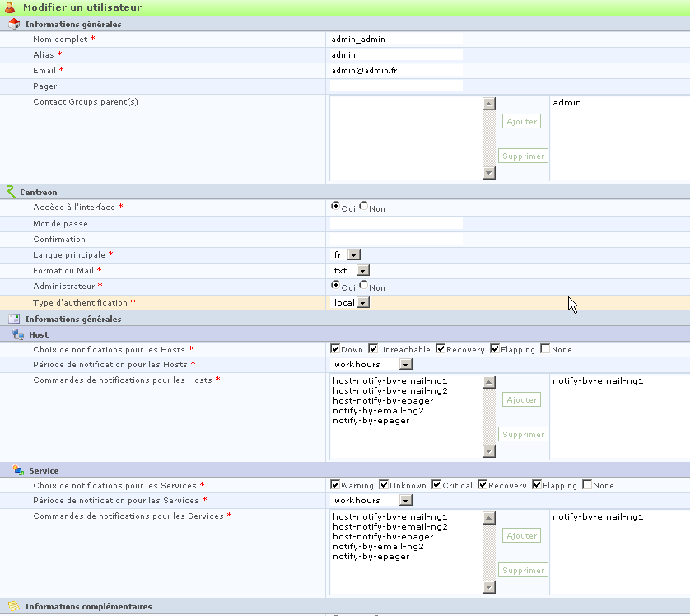
Task: Click the green Centreon section icon
Action: (x=11, y=192)
